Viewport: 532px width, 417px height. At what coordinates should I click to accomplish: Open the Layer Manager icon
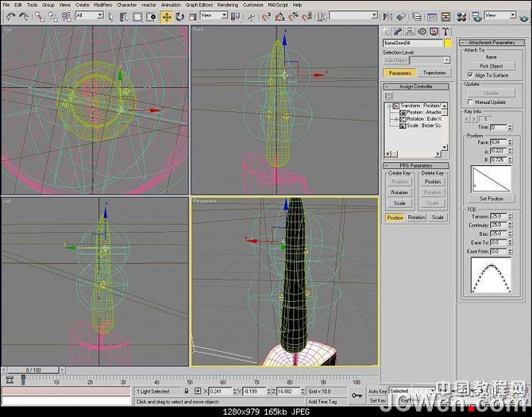(417, 17)
